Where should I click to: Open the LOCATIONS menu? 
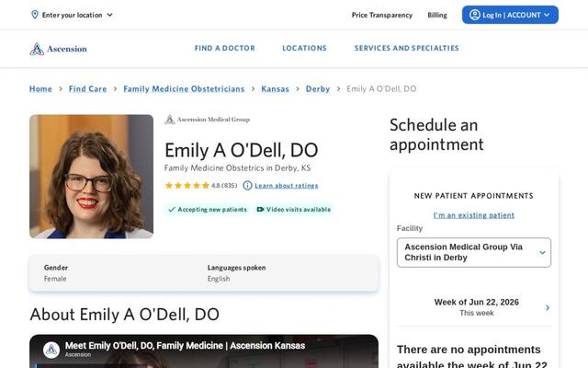coord(304,48)
